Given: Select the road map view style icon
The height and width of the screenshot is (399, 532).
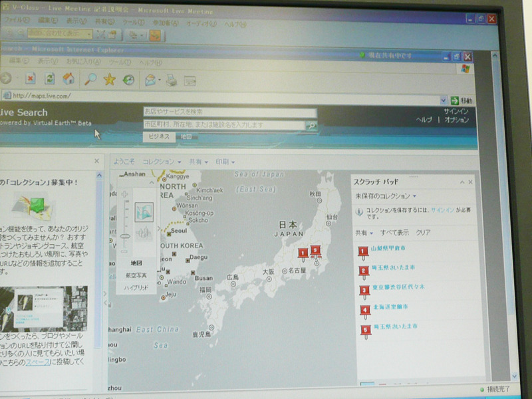Looking at the screenshot, I should (144, 211).
